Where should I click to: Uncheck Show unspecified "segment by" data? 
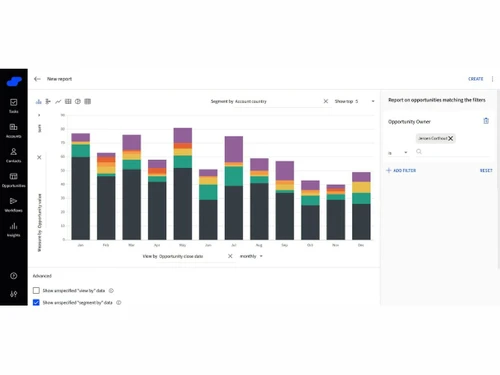pyautogui.click(x=36, y=303)
